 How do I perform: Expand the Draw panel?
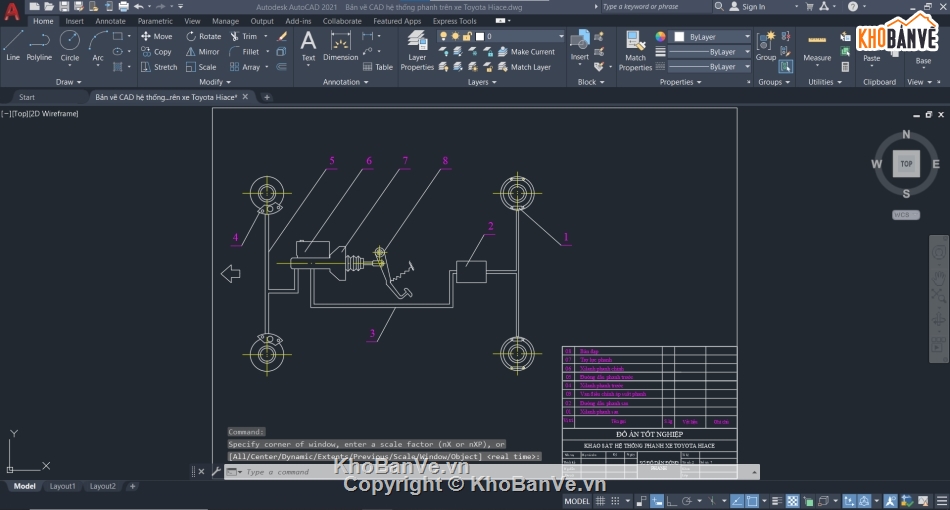click(x=68, y=82)
